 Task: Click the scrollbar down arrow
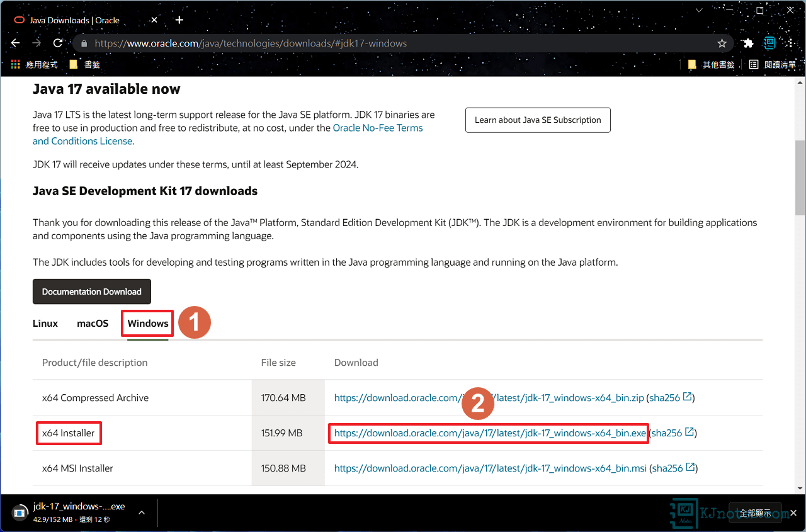(800, 488)
